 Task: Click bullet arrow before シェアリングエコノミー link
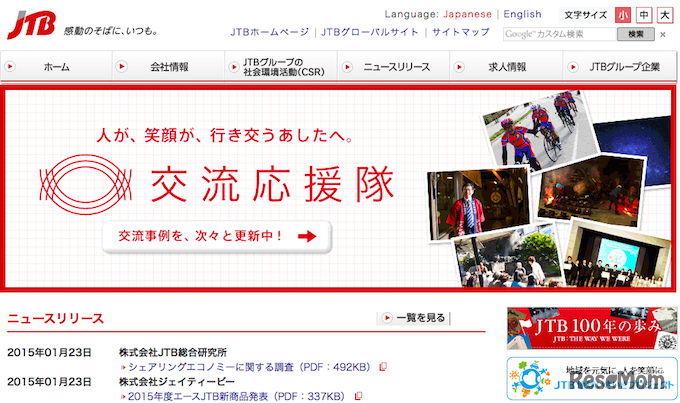[x=123, y=367]
